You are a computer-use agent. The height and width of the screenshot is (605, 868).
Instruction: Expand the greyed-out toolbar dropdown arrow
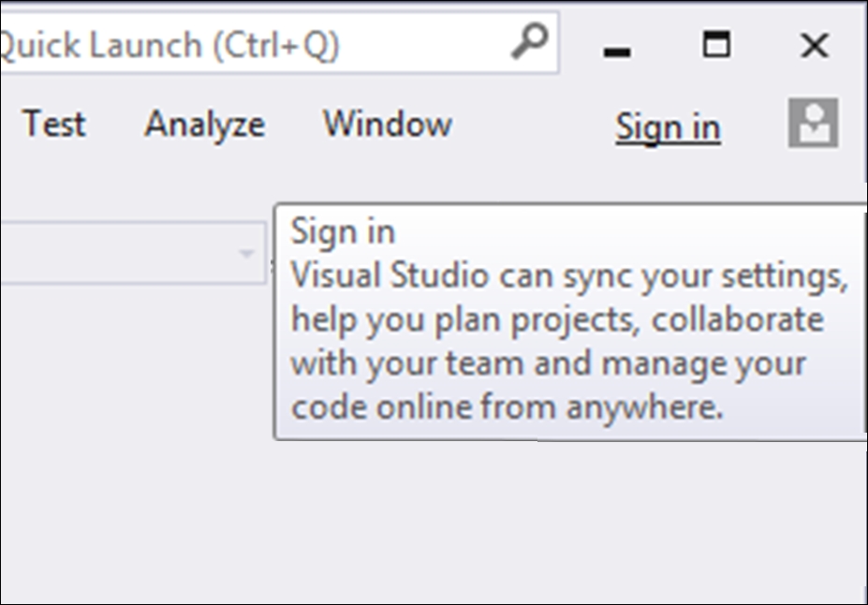246,254
